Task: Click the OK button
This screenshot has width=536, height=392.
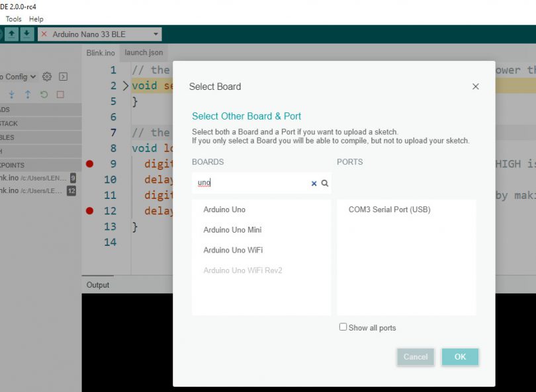Action: click(x=460, y=357)
